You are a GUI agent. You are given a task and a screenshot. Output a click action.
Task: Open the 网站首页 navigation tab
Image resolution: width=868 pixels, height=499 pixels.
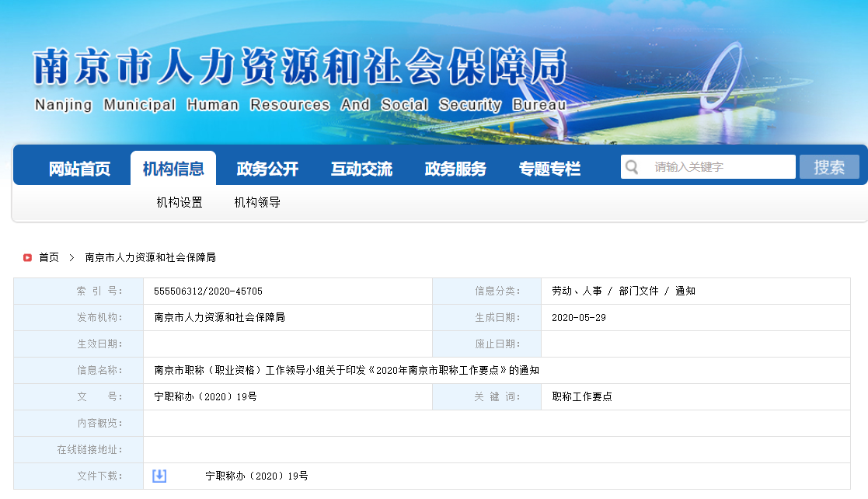(x=79, y=169)
